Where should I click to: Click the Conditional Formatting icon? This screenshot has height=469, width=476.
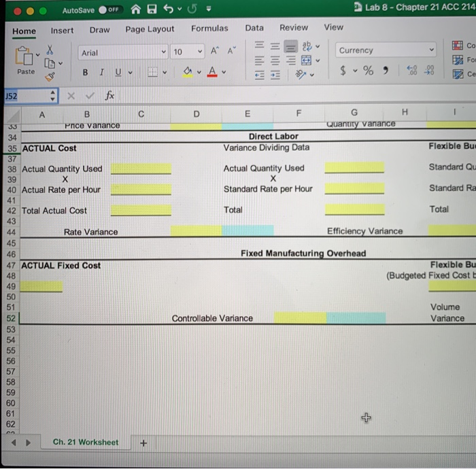pyautogui.click(x=458, y=46)
